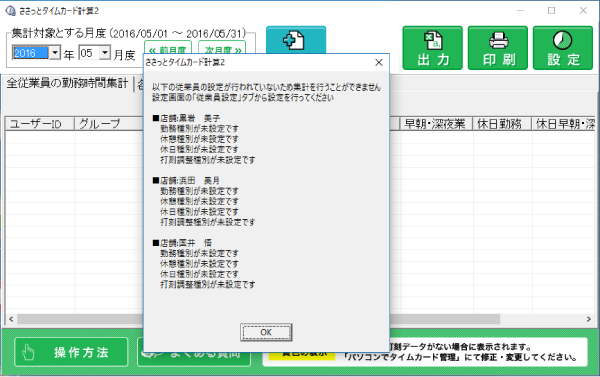
Task: Expand the year 2016 dropdown
Action: (55, 52)
